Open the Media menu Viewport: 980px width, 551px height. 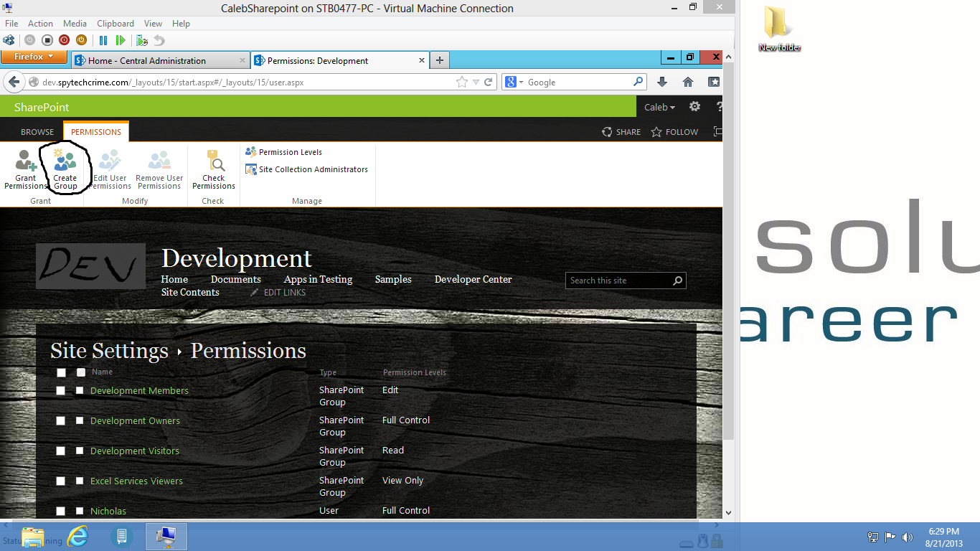[x=75, y=24]
